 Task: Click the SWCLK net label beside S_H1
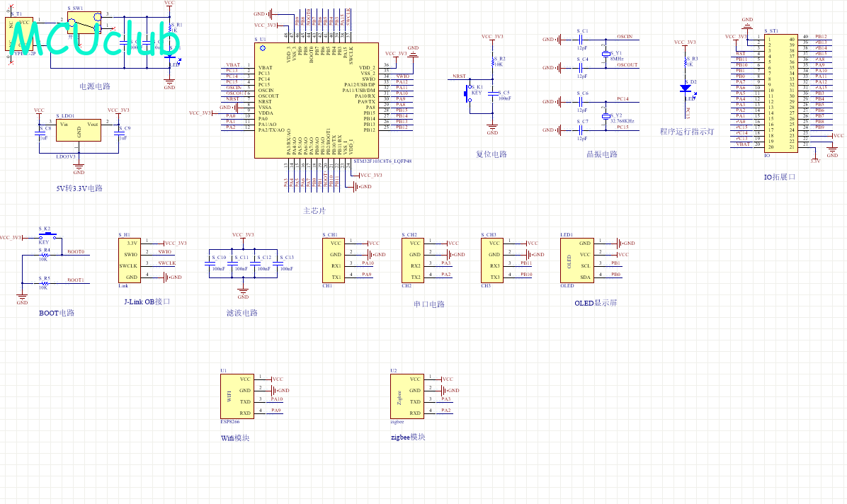(x=167, y=263)
